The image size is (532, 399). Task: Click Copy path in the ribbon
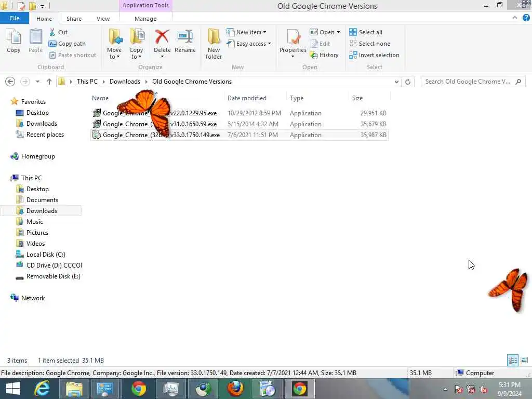[67, 44]
